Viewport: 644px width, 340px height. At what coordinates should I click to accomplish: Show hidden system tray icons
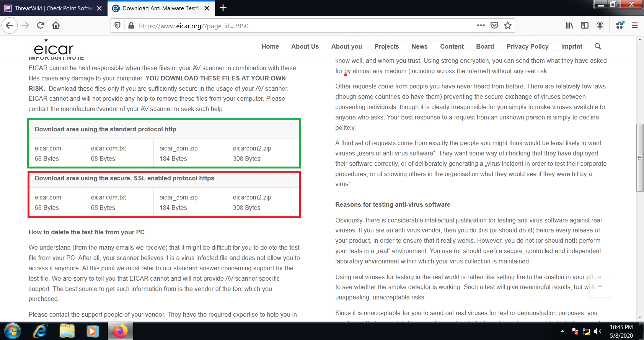562,331
